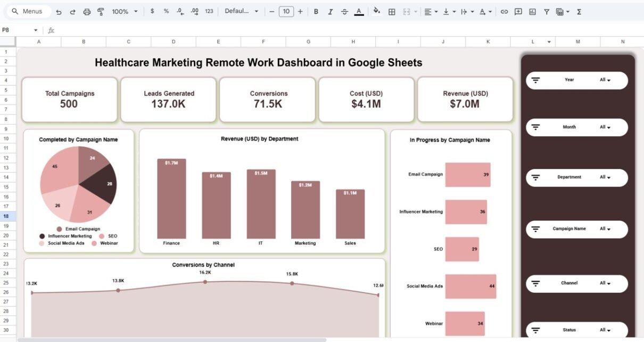Click the Insert chart icon

click(532, 12)
